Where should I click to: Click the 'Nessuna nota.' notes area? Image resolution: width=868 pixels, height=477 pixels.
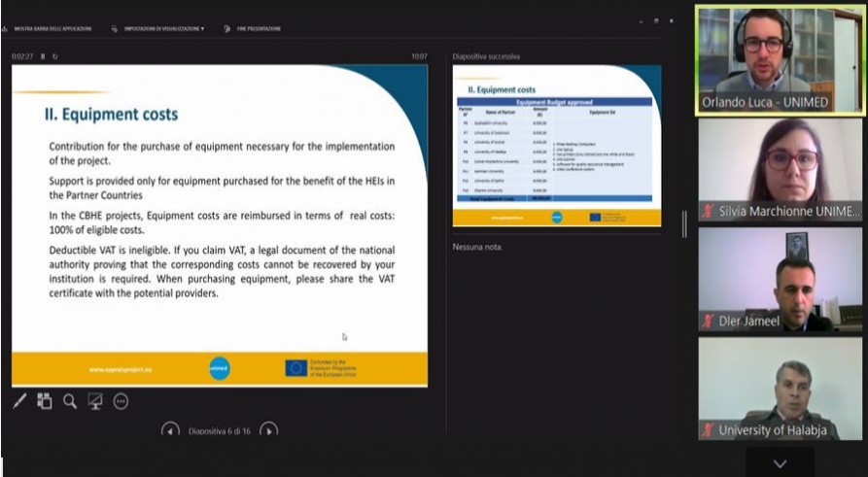click(x=477, y=248)
